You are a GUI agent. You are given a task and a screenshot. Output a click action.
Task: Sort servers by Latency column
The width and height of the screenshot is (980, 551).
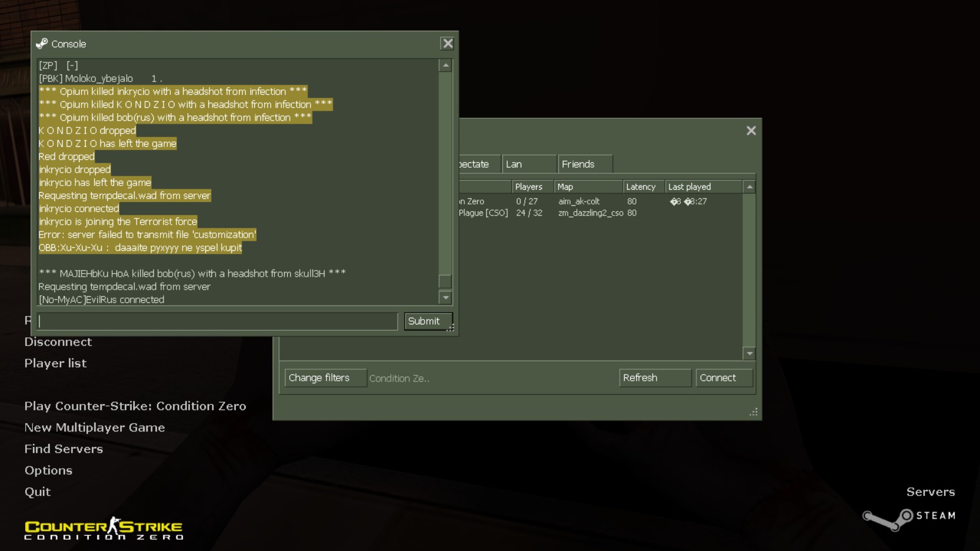point(643,187)
